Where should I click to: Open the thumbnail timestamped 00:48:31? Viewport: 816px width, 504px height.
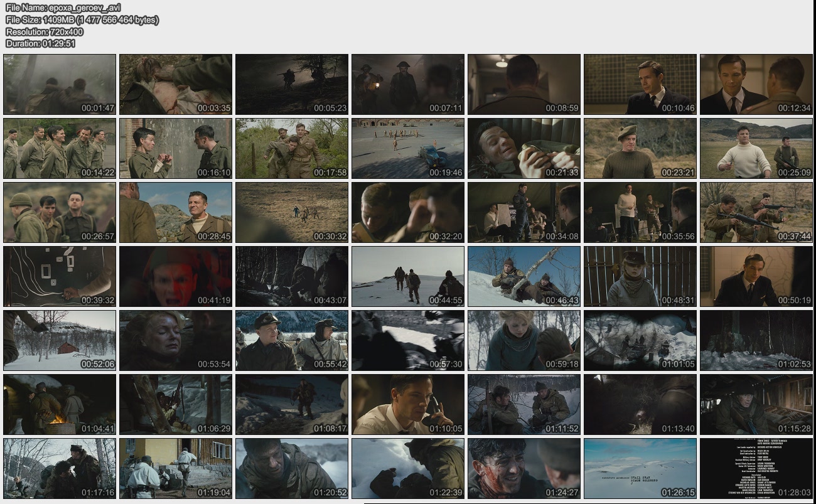click(x=640, y=276)
